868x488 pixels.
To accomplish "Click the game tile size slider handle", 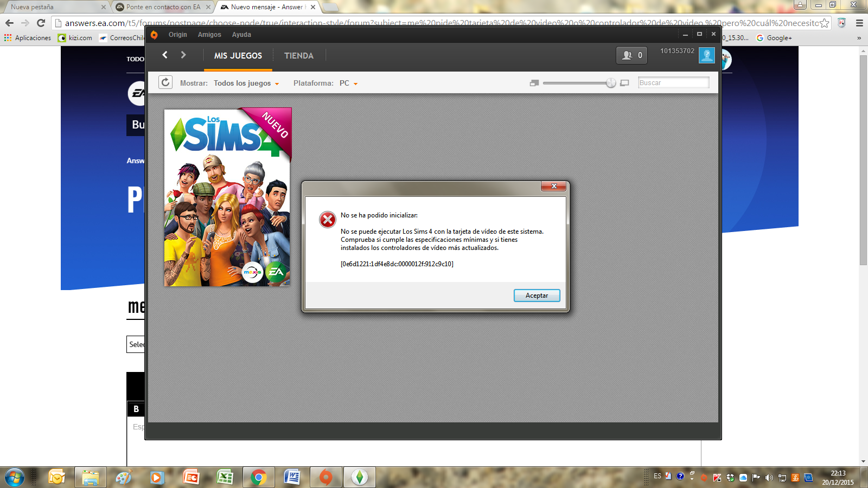I will (611, 83).
